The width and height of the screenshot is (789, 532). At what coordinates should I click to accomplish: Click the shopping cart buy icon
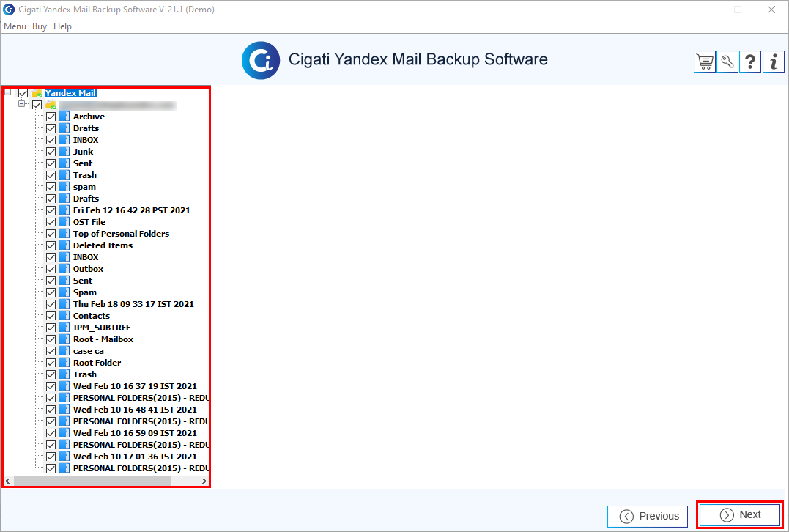pos(705,62)
